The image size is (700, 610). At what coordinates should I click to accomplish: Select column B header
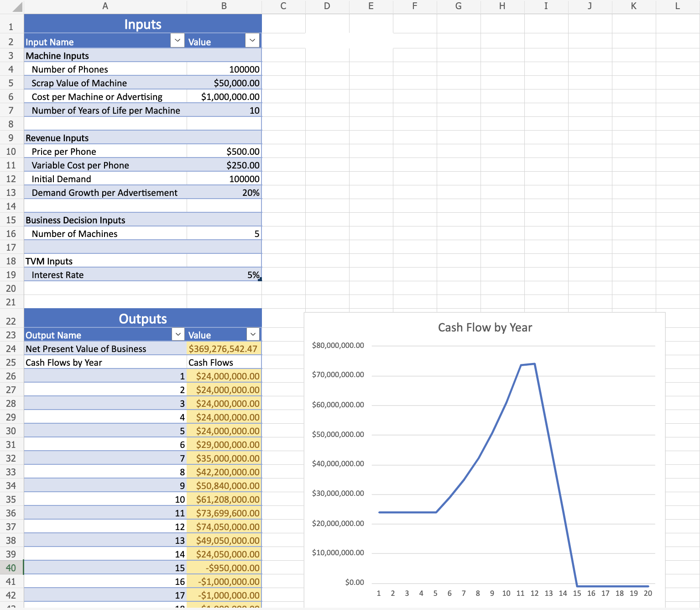coord(224,6)
